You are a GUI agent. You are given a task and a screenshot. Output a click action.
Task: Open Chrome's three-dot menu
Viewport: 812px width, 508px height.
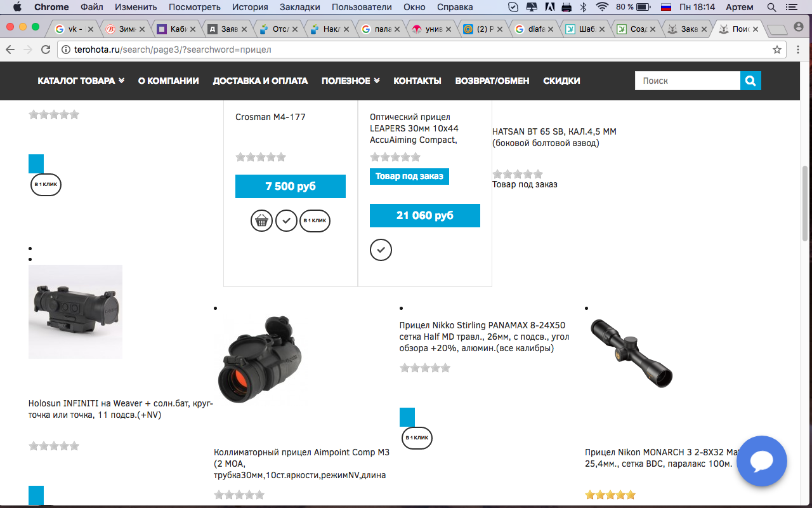point(798,50)
